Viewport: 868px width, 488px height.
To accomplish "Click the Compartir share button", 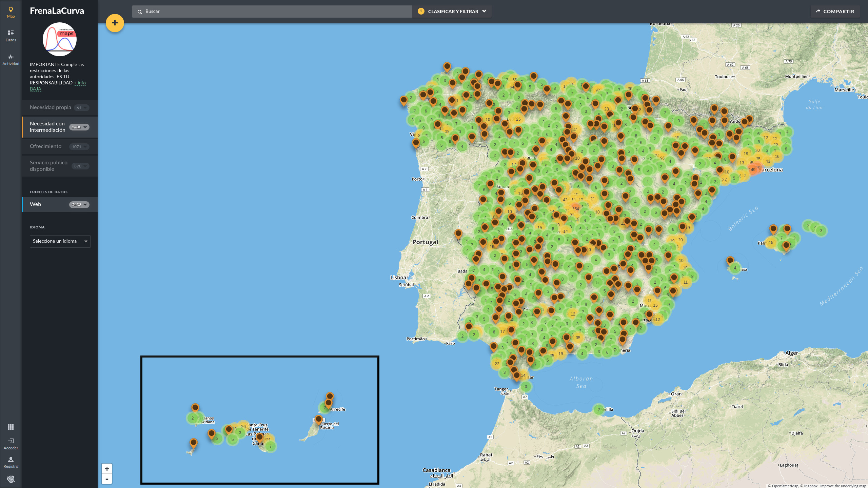I will pyautogui.click(x=835, y=12).
